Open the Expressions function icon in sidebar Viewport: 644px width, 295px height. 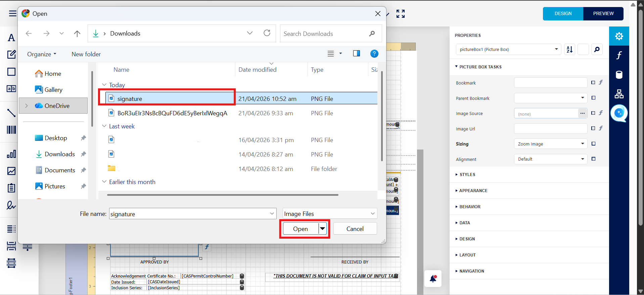coord(619,55)
